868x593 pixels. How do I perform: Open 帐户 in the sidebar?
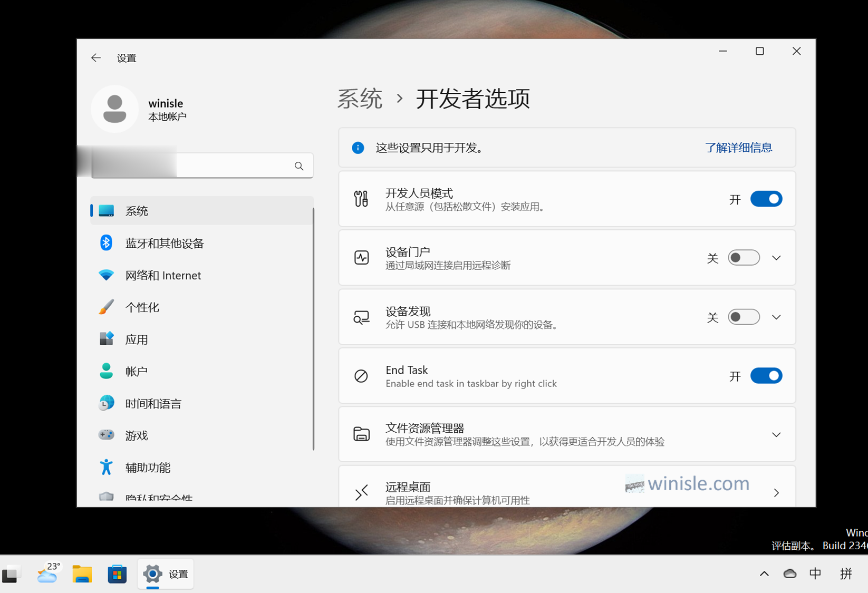pos(202,371)
